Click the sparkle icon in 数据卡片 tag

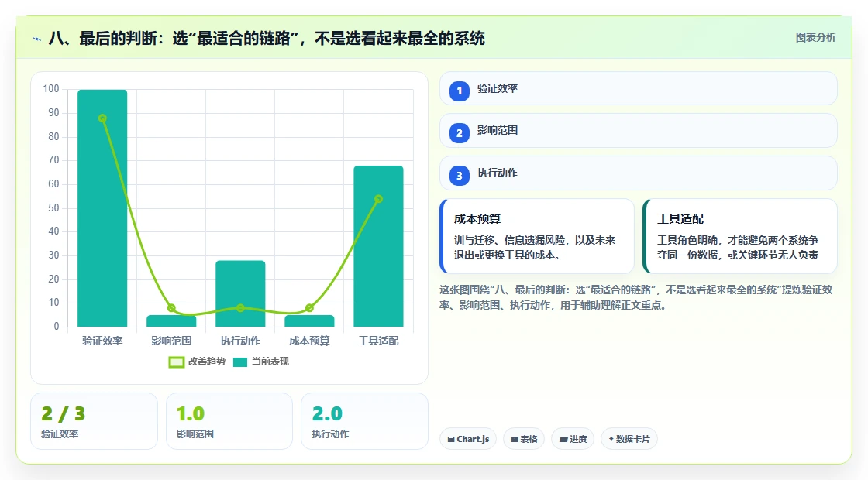(x=611, y=438)
